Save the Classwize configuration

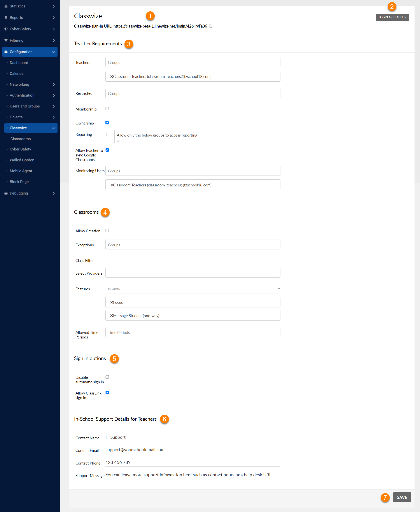[x=402, y=497]
